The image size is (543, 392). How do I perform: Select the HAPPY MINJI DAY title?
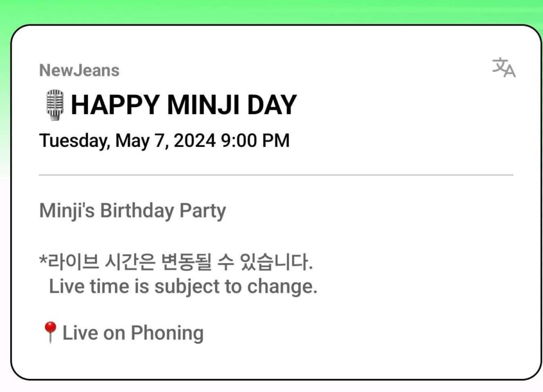[183, 104]
